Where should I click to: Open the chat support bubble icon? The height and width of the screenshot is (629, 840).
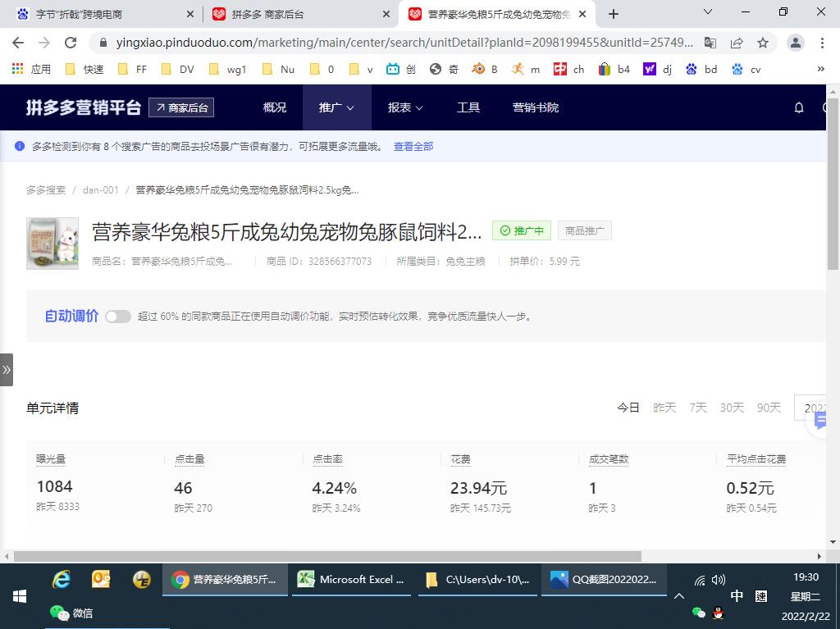pos(820,422)
